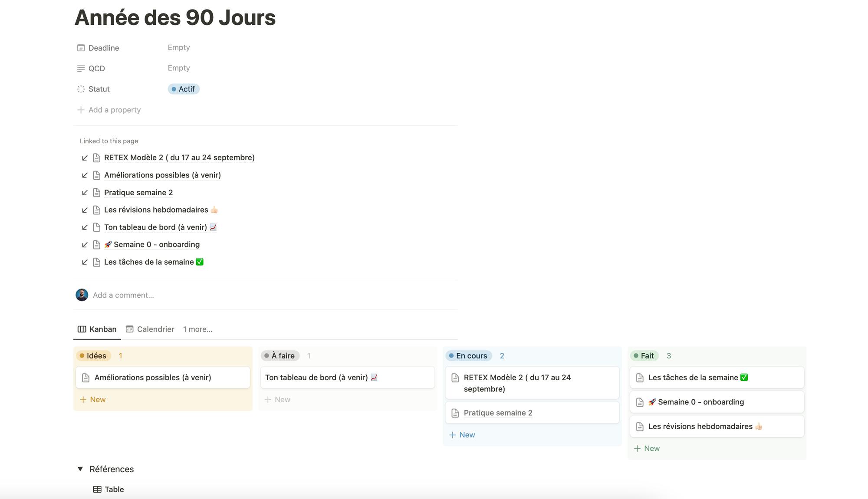Screen dimensions: 868x499
Task: Click the text icon next to QCD
Action: coord(81,68)
